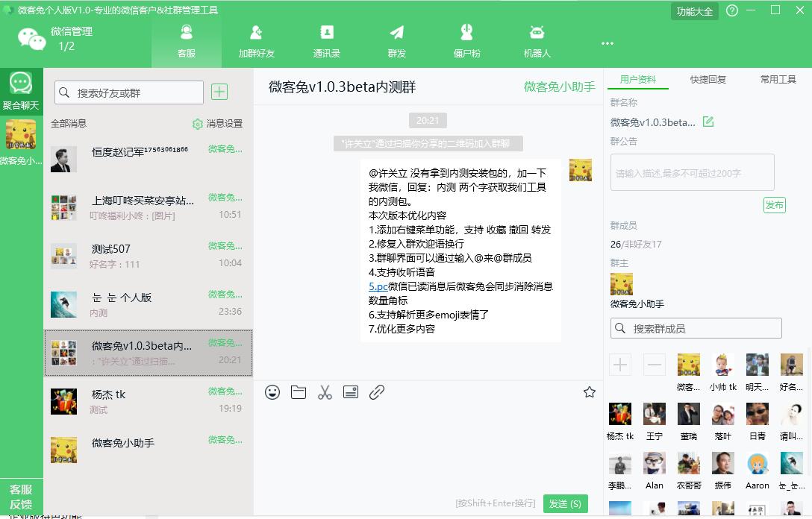The width and height of the screenshot is (812, 519).
Task: Select group member 农哥哥 avatar
Action: pos(689,463)
